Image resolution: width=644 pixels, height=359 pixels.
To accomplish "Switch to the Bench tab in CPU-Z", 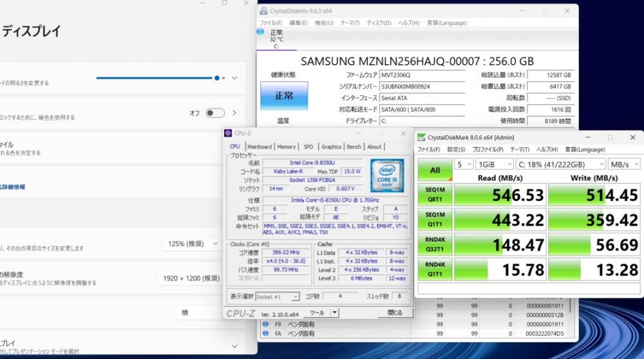I will pyautogui.click(x=354, y=147).
